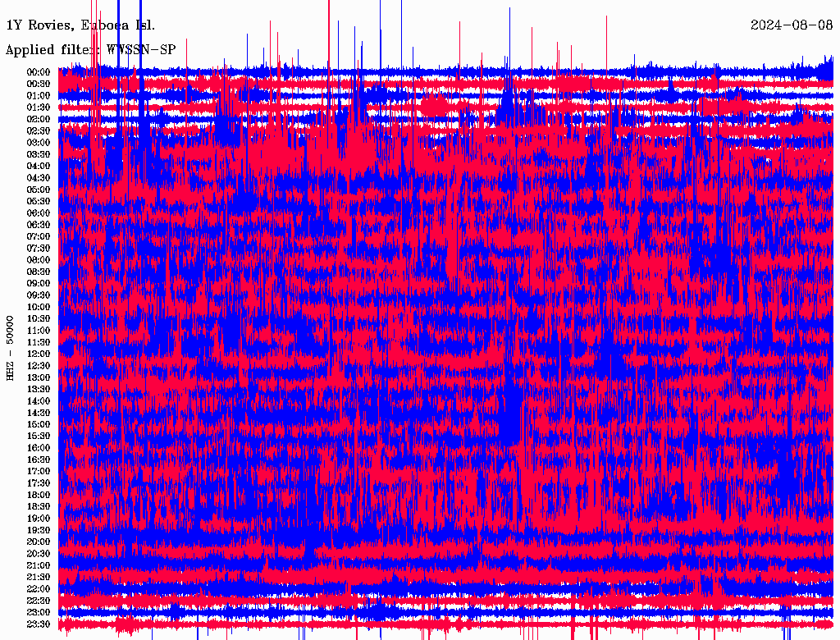840x640 pixels.
Task: Click the 19:00 time label
Action: pos(39,519)
